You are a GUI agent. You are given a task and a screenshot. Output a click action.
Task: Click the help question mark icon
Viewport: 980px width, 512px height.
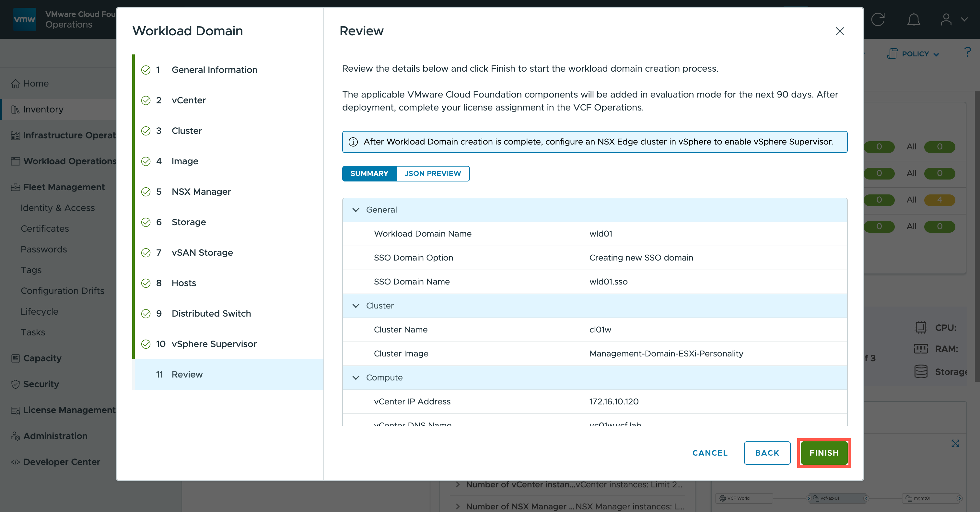[x=967, y=52]
